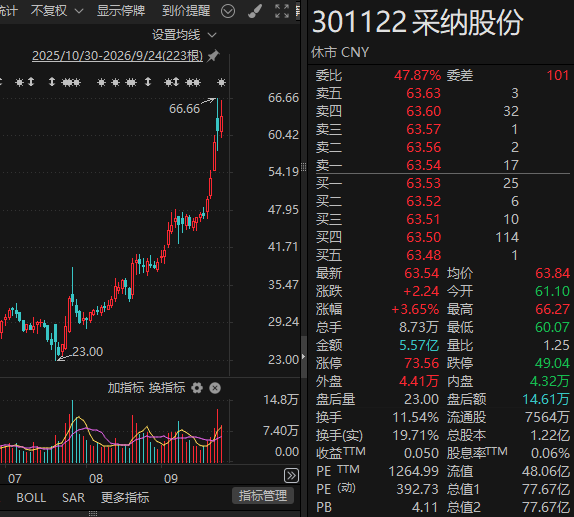Toggle fullscreen chart with expand arrows icon
Image resolution: width=574 pixels, height=517 pixels.
282,11
